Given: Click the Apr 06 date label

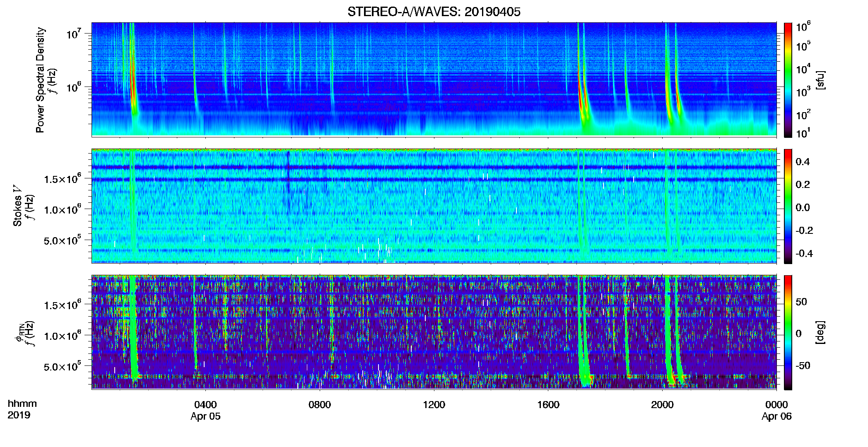Looking at the screenshot, I should pos(776,416).
